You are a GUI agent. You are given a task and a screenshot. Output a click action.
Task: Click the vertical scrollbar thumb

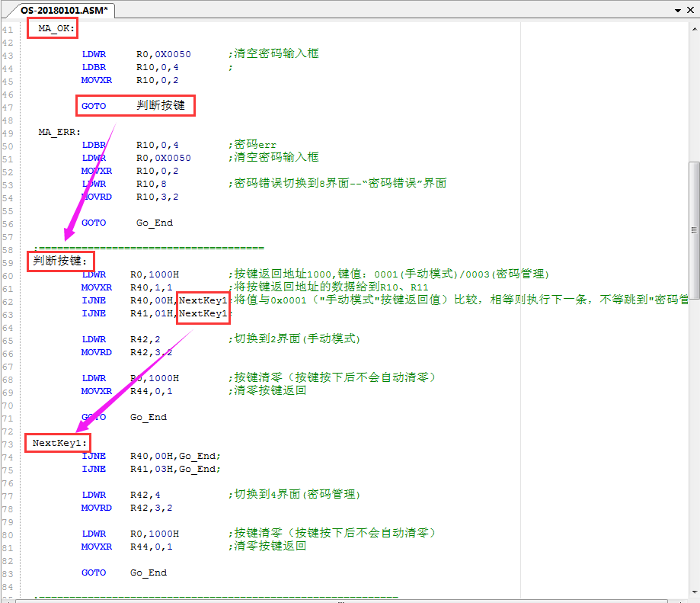pos(694,229)
